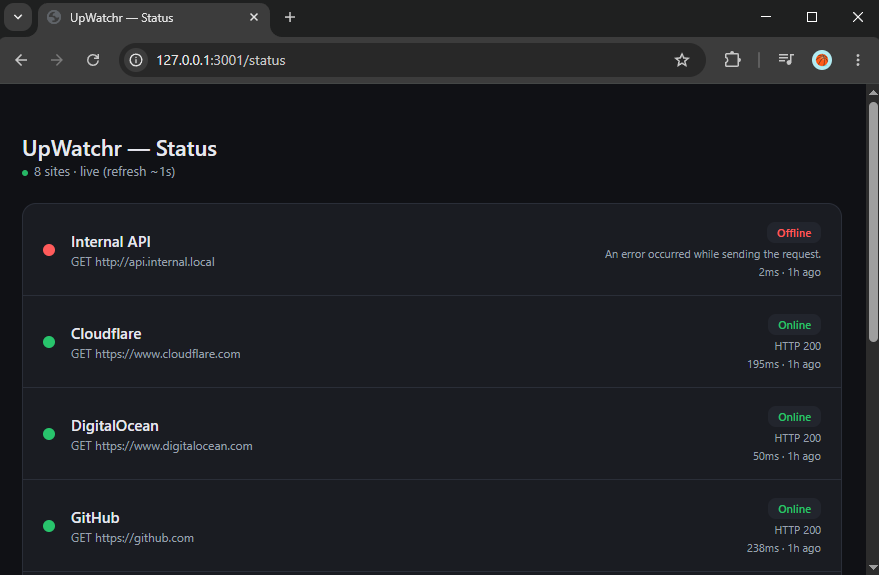
Task: Click the UpWatchr — Status page heading
Action: 119,149
